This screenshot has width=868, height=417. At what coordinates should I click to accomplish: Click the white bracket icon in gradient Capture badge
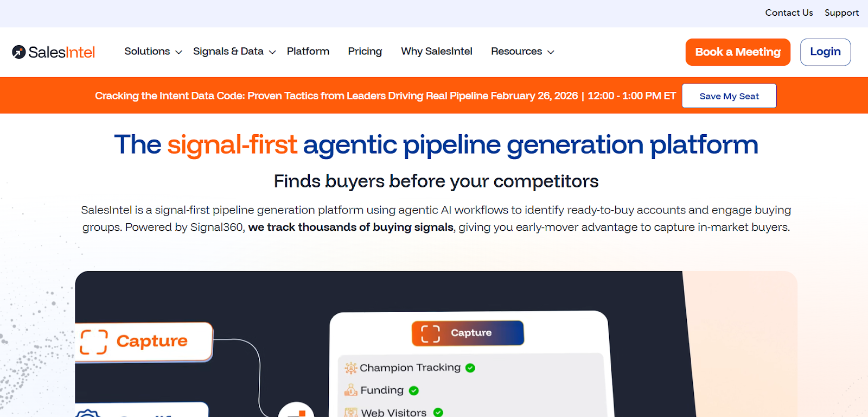coord(431,333)
